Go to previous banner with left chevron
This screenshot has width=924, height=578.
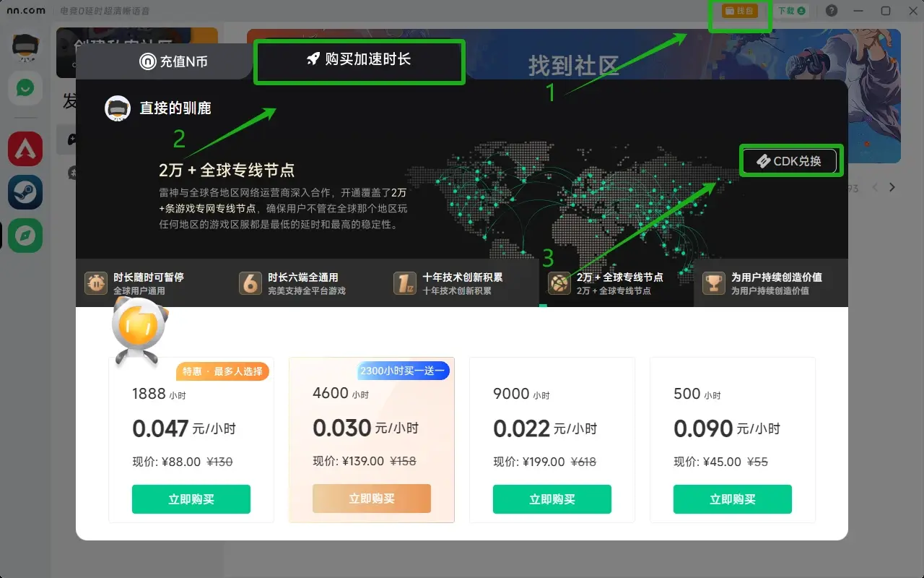click(875, 187)
